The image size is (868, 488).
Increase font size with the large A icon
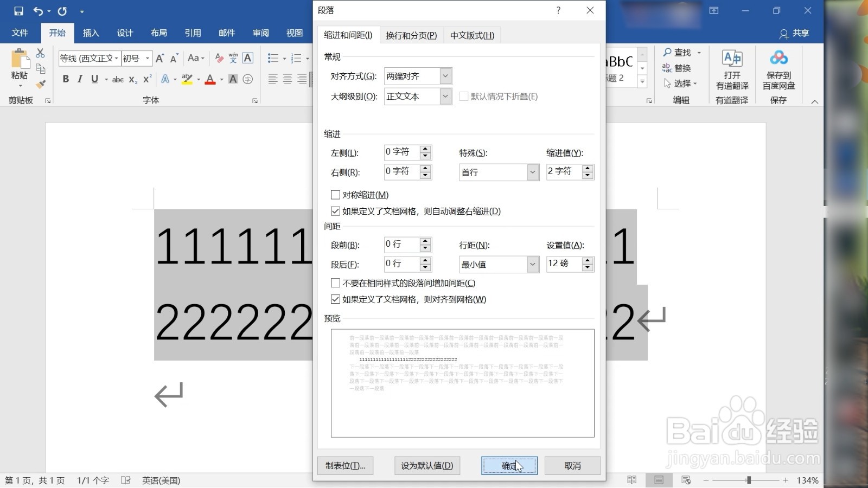159,58
